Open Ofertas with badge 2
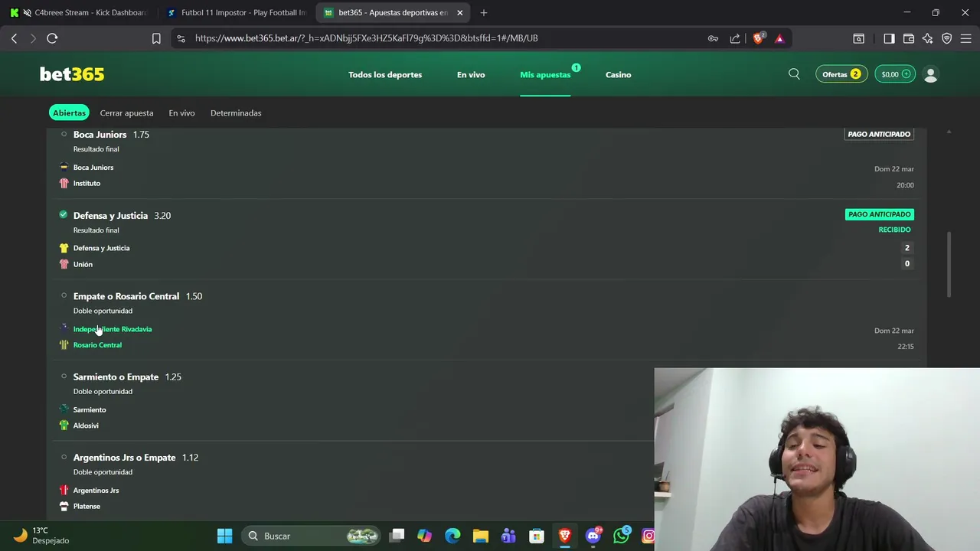980x551 pixels. click(841, 74)
